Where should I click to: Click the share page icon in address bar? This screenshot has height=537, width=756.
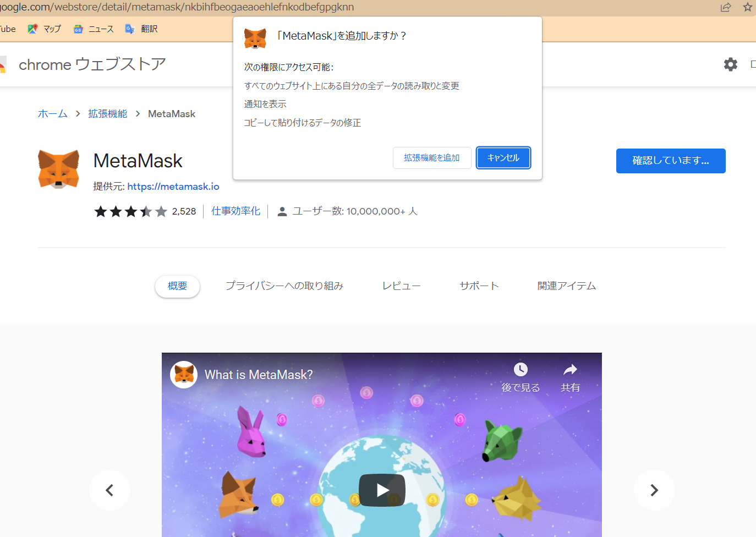pyautogui.click(x=726, y=7)
